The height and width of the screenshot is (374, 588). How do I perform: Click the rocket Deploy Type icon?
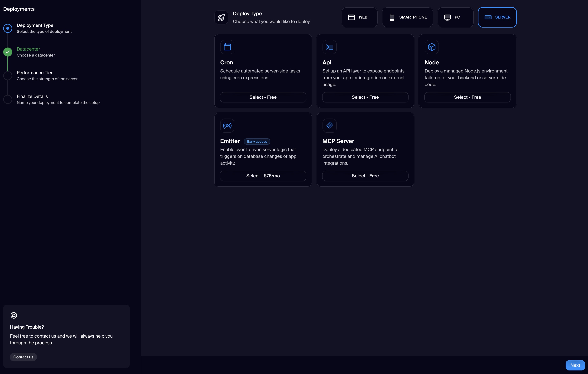(x=221, y=17)
